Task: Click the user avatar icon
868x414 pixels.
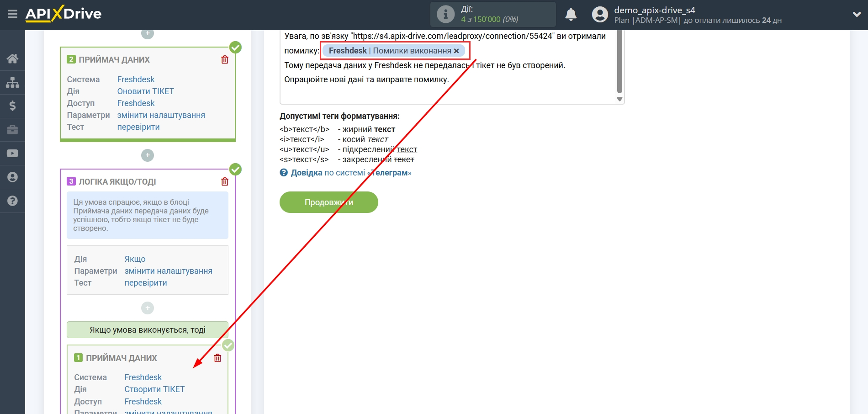Action: (600, 15)
